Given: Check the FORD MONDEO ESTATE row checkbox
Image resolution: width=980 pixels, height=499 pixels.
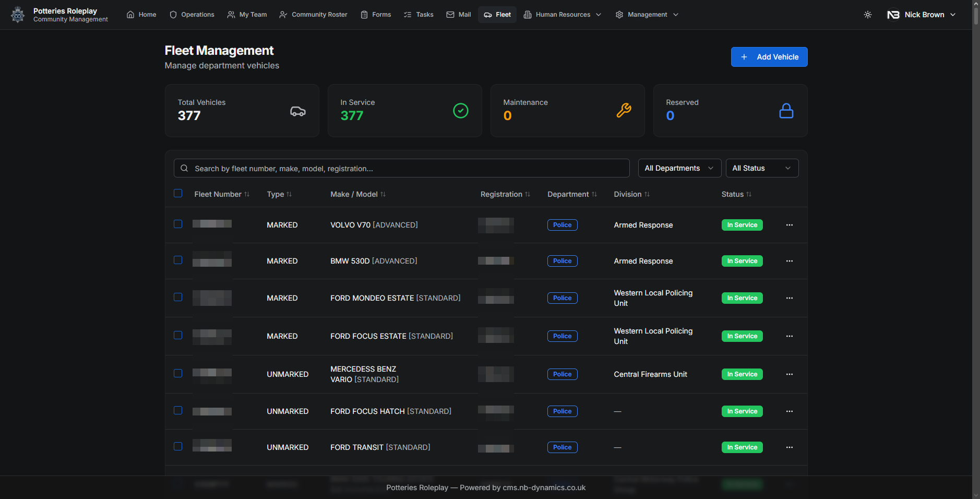Looking at the screenshot, I should [178, 297].
